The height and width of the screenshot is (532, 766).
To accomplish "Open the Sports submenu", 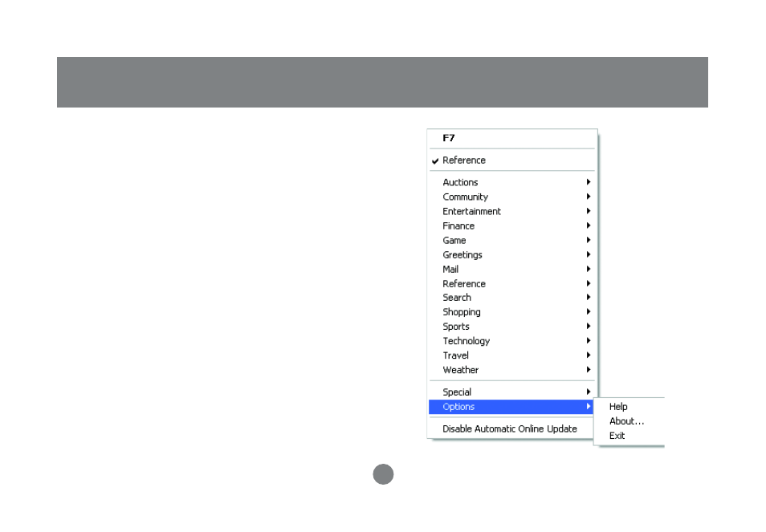I will tap(511, 327).
